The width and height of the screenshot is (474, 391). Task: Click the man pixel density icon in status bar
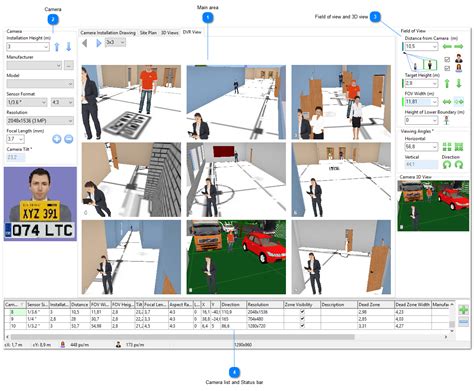coord(118,345)
